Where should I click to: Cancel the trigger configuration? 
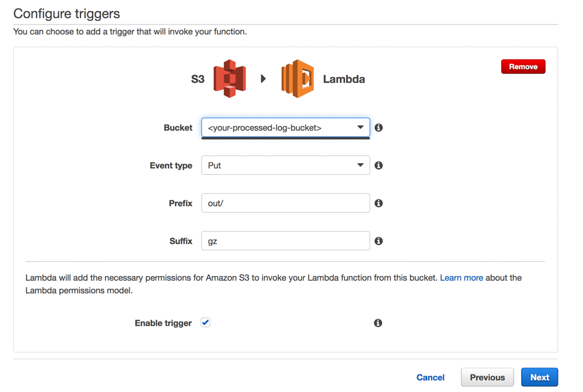pyautogui.click(x=430, y=377)
